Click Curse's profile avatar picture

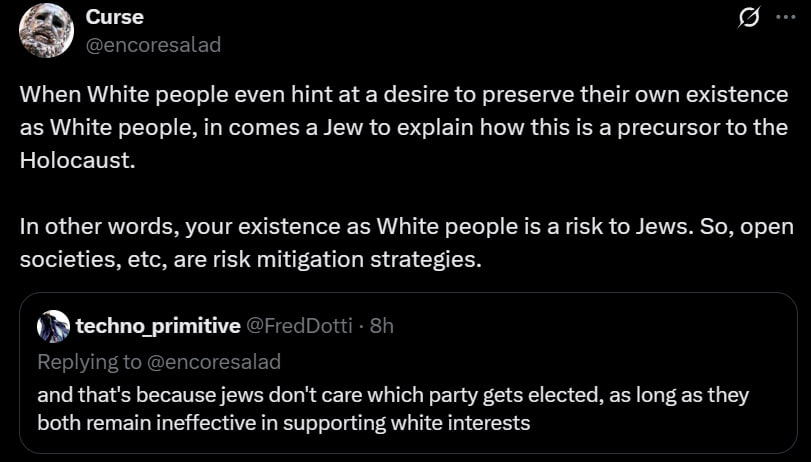pyautogui.click(x=46, y=30)
